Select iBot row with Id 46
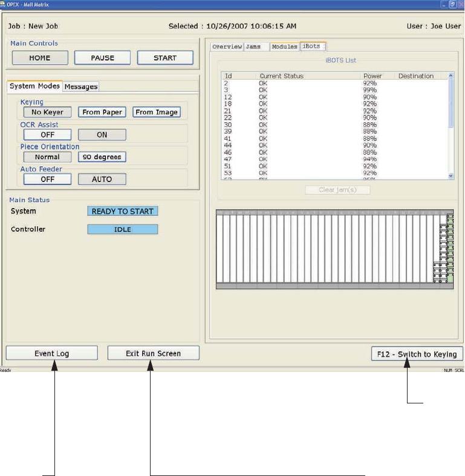This screenshot has width=465, height=476. [335, 152]
